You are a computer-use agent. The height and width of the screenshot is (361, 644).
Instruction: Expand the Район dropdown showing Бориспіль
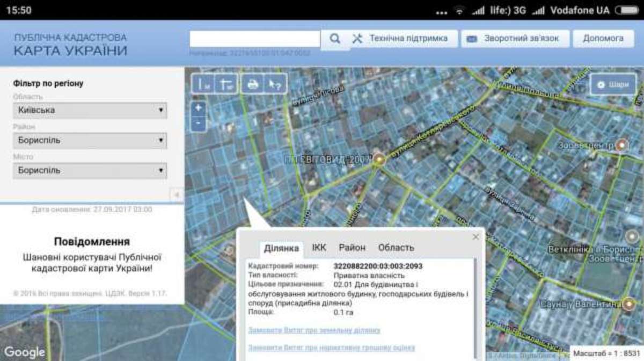(x=90, y=140)
